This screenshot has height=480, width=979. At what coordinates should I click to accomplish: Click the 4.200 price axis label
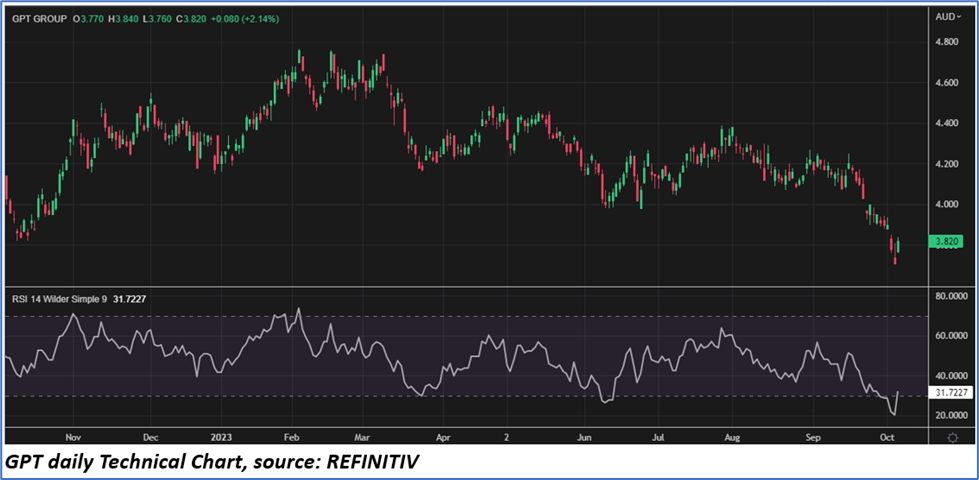point(947,164)
